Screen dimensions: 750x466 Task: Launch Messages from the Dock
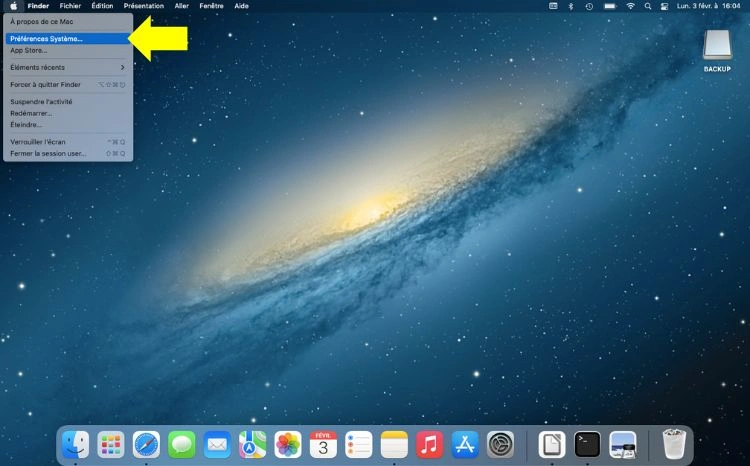pos(182,444)
